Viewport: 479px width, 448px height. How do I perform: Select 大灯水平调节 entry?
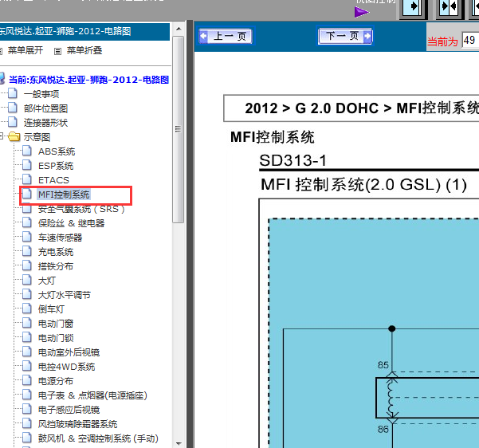65,295
